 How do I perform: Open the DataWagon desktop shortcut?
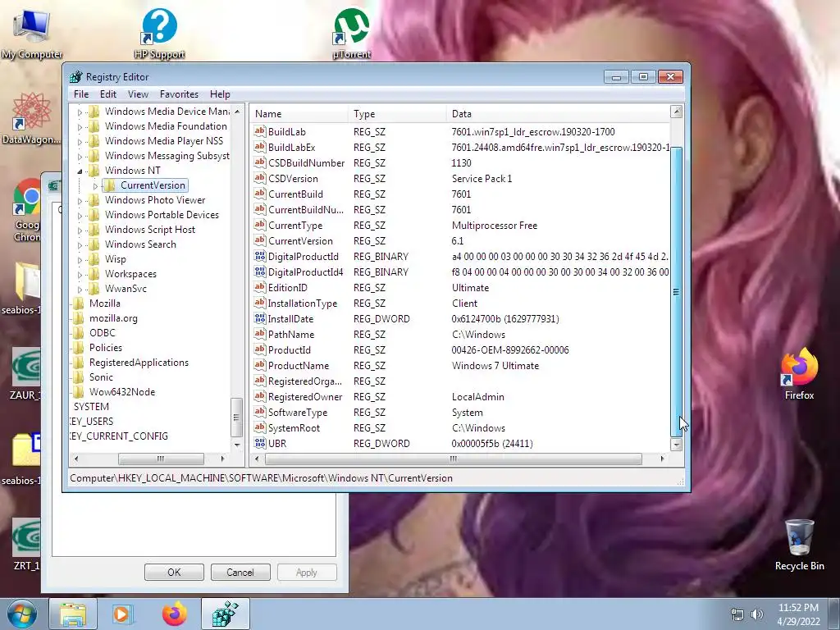pyautogui.click(x=31, y=118)
